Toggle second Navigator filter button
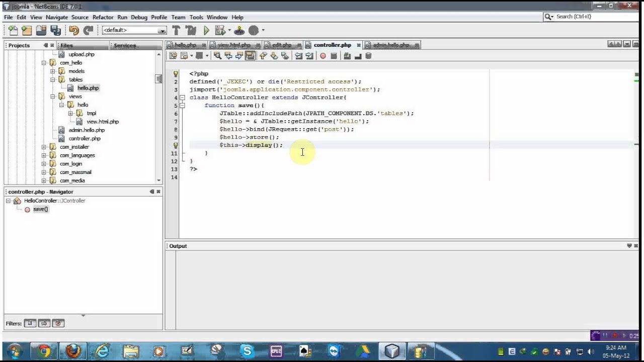This screenshot has width=644, height=362. (44, 323)
